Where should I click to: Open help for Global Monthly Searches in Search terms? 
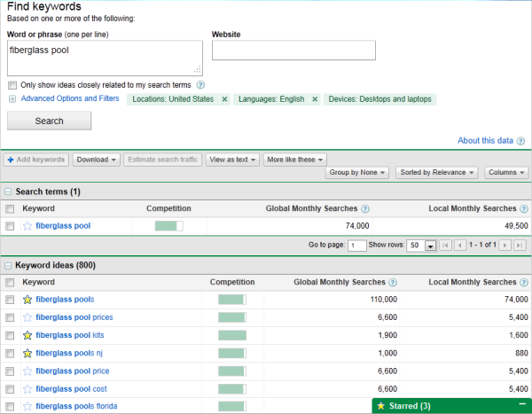(x=365, y=209)
